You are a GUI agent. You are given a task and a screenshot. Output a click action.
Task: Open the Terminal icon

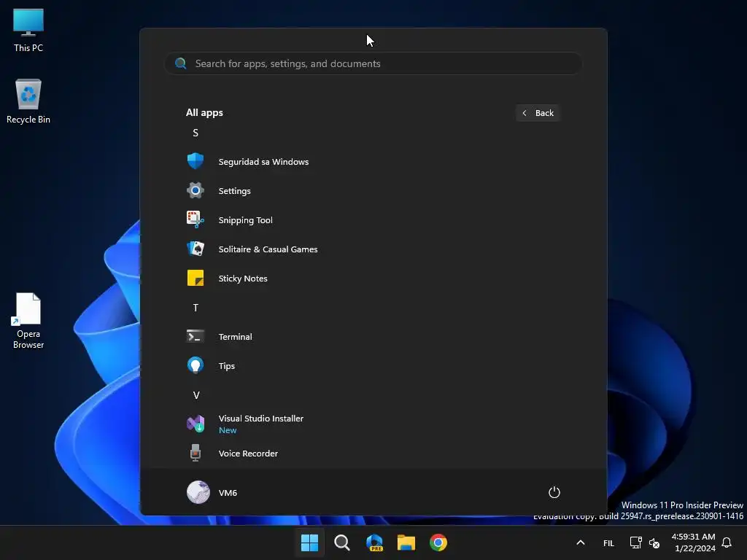click(196, 337)
